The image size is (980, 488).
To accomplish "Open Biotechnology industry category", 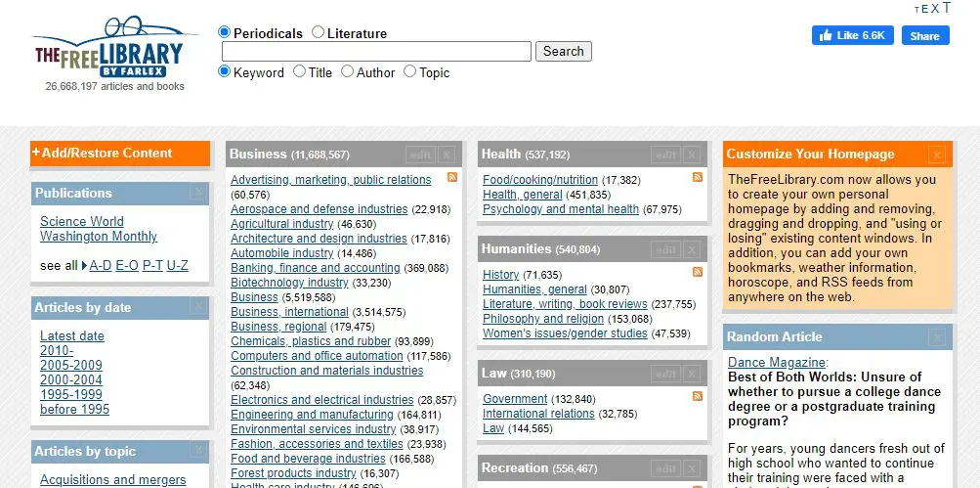I will click(289, 283).
